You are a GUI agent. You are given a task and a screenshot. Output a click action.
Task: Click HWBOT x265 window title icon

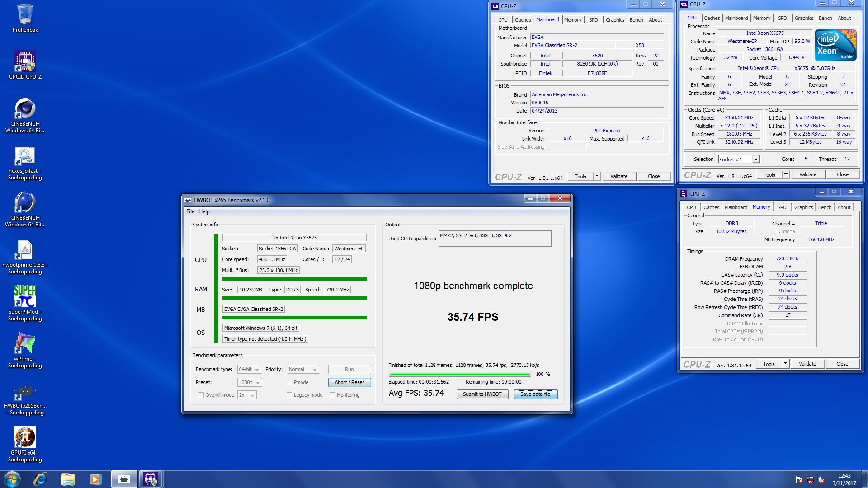188,200
